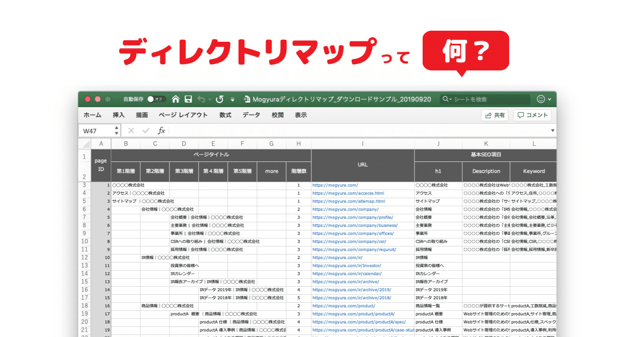Open the Insert Function fx icon
Screen dimensions: 644x337
click(x=162, y=130)
